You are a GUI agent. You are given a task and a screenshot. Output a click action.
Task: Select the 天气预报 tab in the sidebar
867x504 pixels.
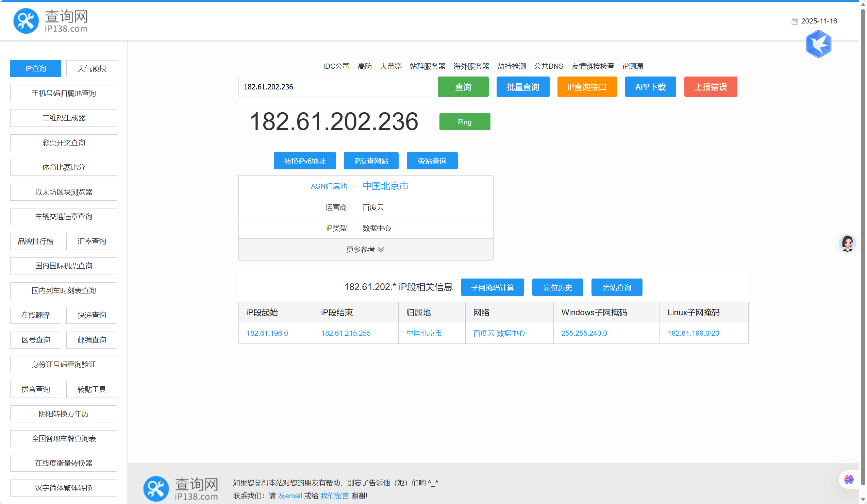click(x=91, y=69)
